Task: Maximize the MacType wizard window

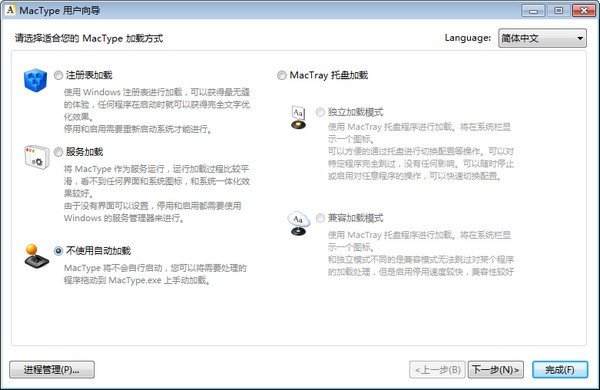Action: [558, 11]
